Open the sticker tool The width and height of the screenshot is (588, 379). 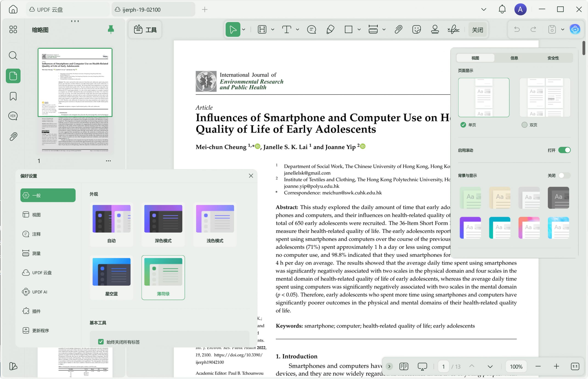pyautogui.click(x=416, y=30)
